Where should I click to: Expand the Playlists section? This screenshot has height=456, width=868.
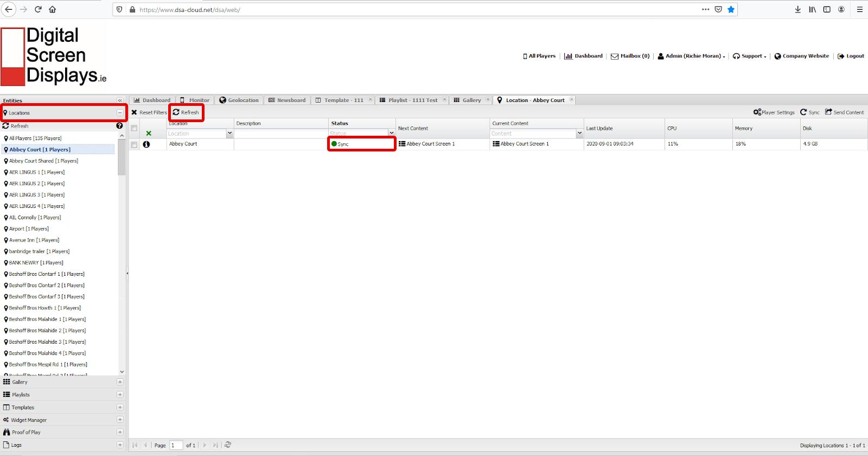point(120,395)
